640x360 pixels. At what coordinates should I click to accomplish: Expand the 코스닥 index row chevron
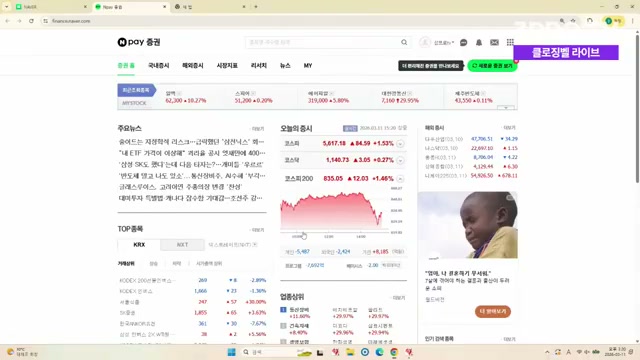coord(400,160)
